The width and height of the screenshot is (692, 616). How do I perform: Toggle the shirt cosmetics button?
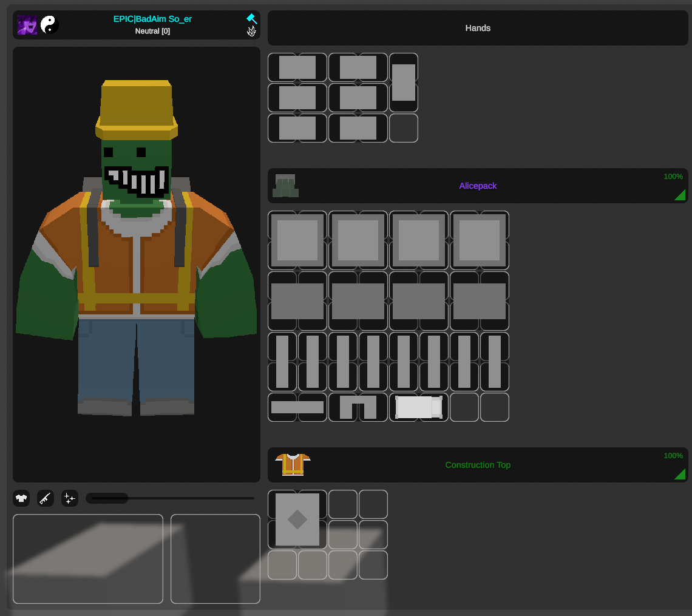(x=21, y=499)
